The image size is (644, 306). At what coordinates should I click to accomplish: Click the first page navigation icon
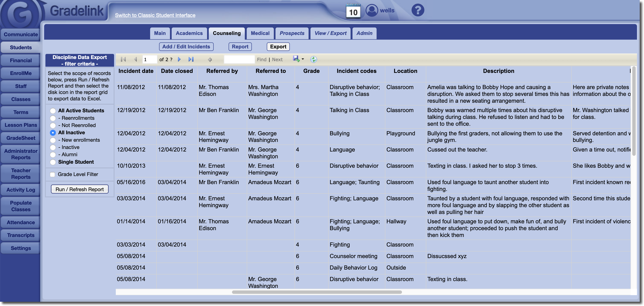[x=123, y=59]
